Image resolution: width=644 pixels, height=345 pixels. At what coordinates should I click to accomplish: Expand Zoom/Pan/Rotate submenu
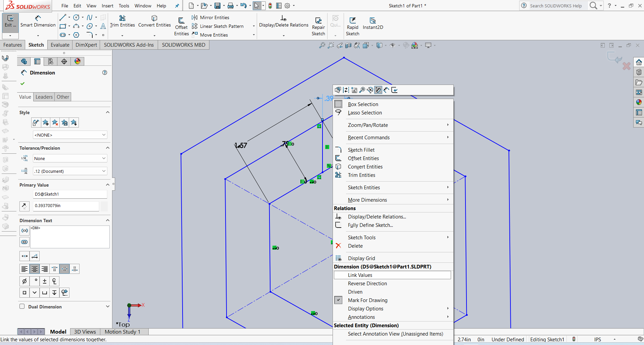click(393, 125)
